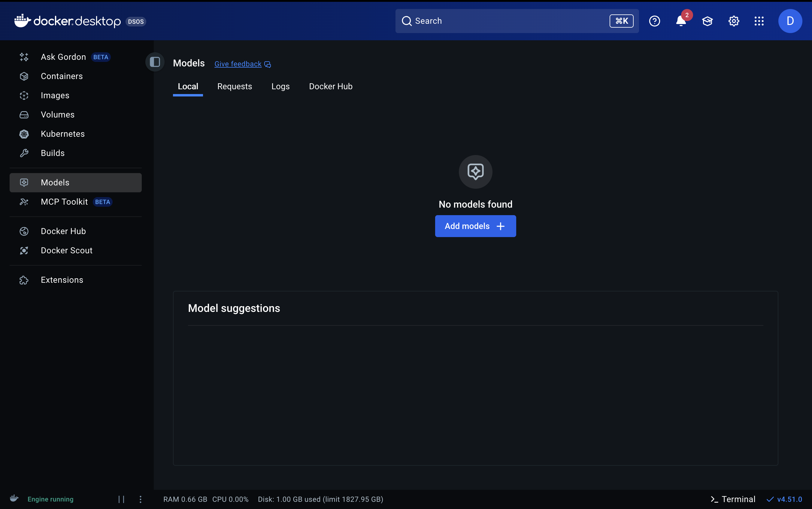Open the apps grid icon
Image resolution: width=812 pixels, height=509 pixels.
[x=759, y=21]
